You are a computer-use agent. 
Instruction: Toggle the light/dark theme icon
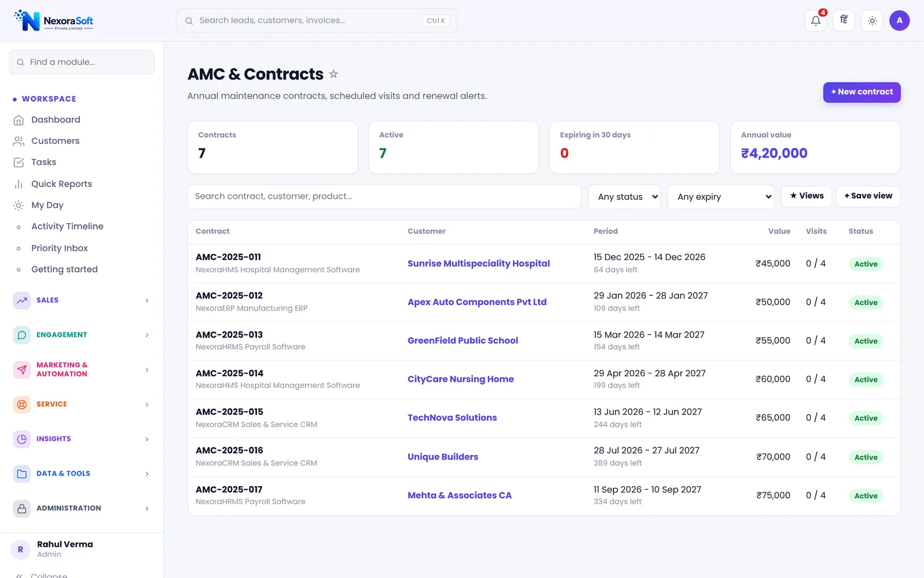(872, 21)
